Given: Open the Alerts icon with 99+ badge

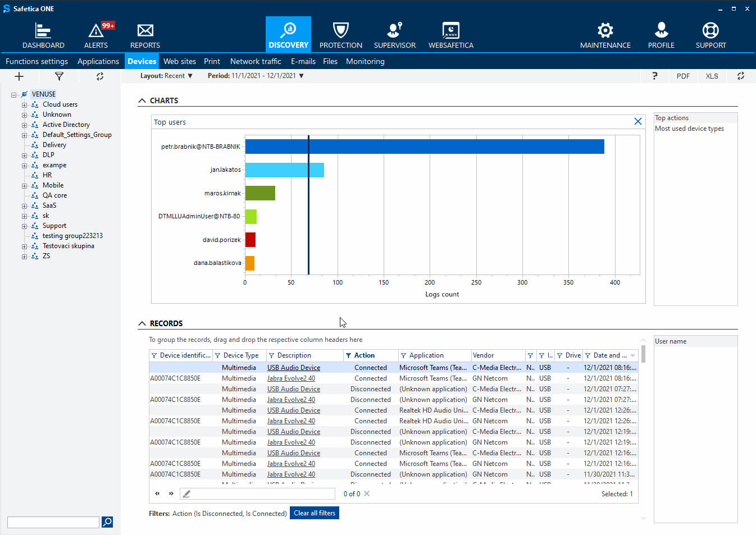Looking at the screenshot, I should 96,35.
